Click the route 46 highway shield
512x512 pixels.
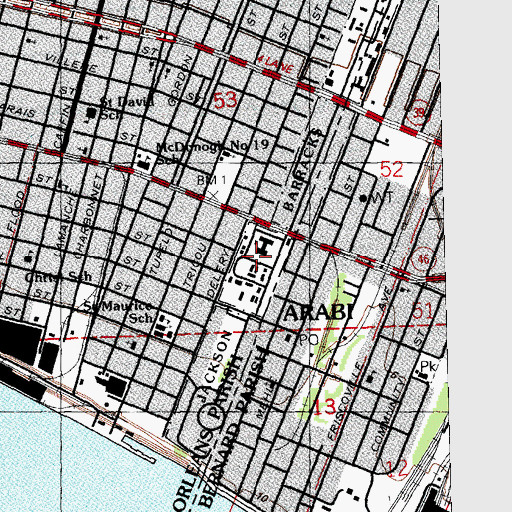(x=422, y=259)
